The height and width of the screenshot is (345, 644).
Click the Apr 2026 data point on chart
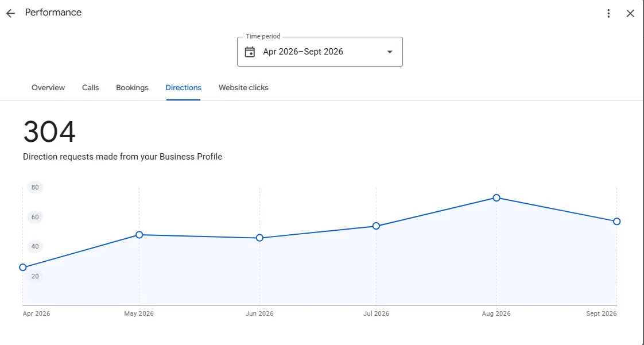pos(23,268)
